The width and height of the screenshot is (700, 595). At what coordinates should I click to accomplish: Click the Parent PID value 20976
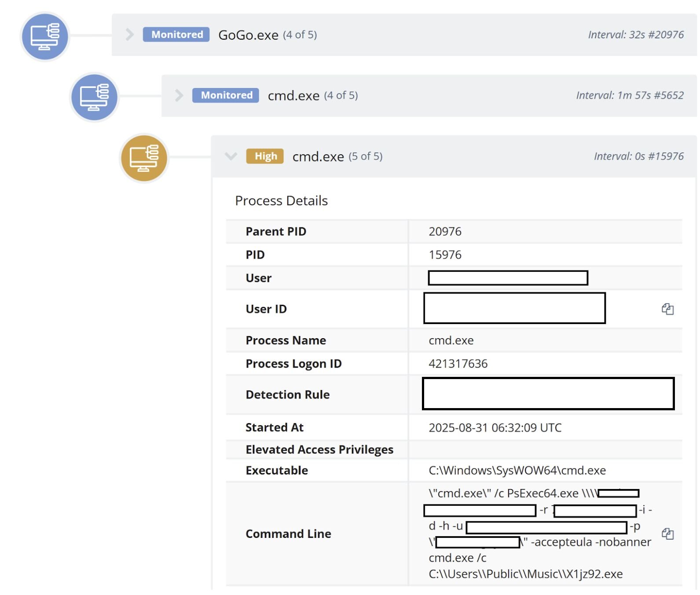[x=445, y=232]
